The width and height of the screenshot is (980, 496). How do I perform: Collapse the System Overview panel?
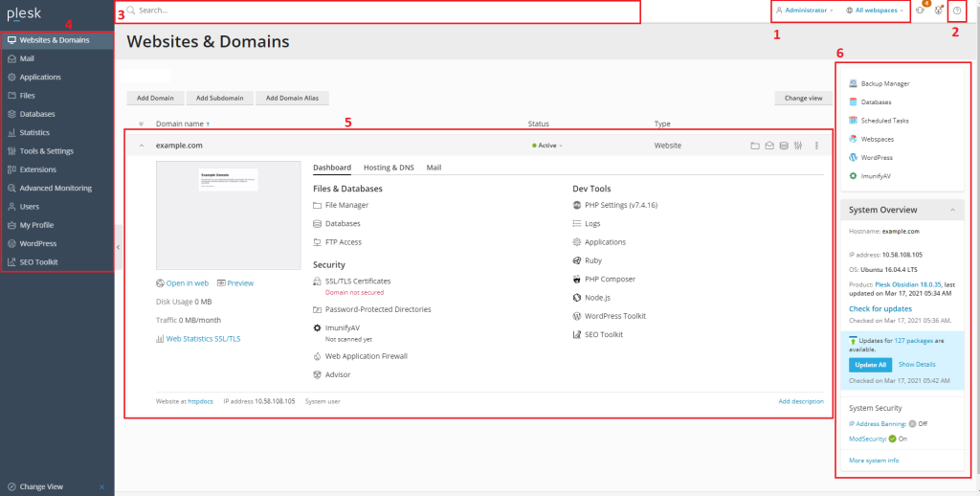pos(951,210)
